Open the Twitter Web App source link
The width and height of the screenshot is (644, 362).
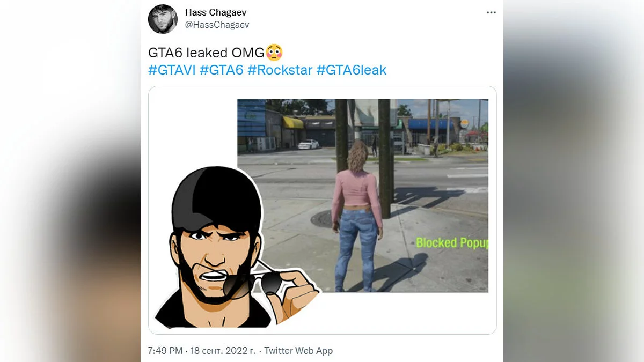pyautogui.click(x=298, y=351)
